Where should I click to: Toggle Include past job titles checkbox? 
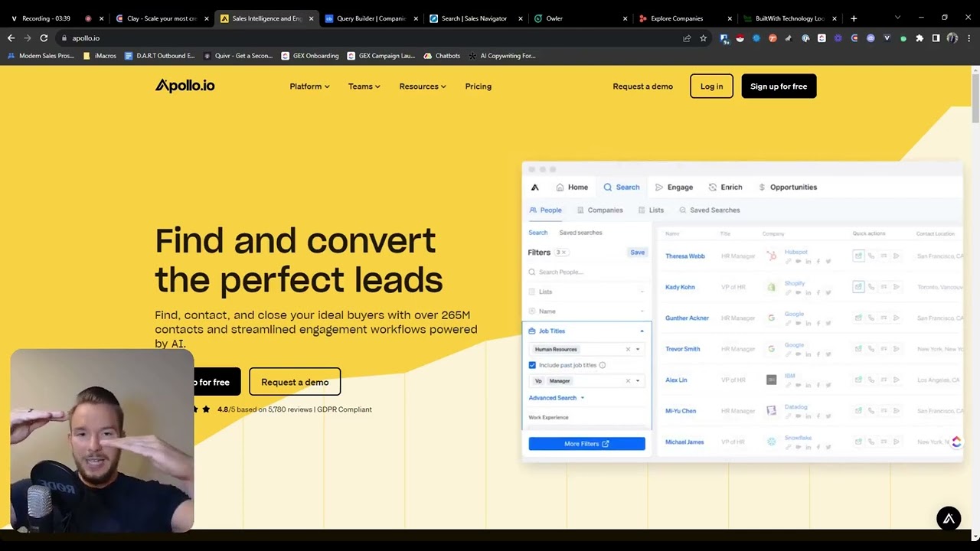coord(532,365)
